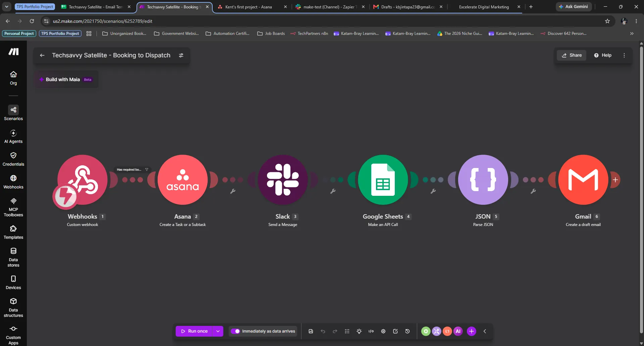Open the Gmail Create a draft email module
Screen dimensions: 644x346
pos(583,180)
